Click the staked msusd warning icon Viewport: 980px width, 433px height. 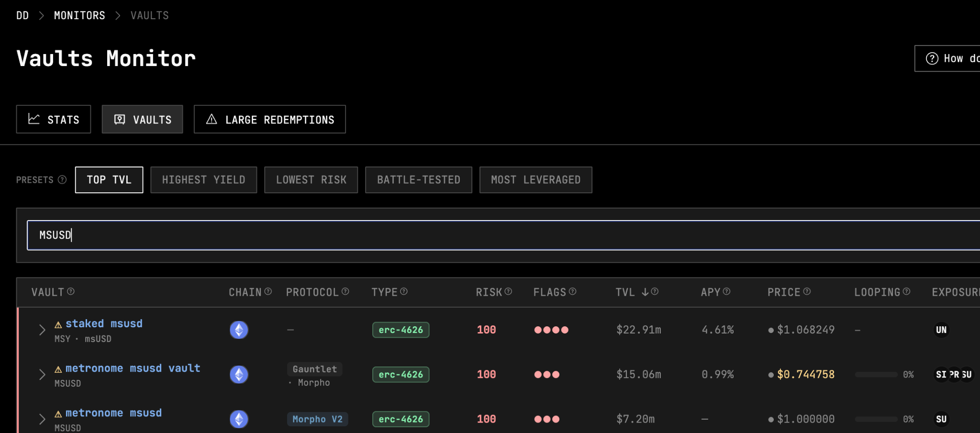(58, 325)
